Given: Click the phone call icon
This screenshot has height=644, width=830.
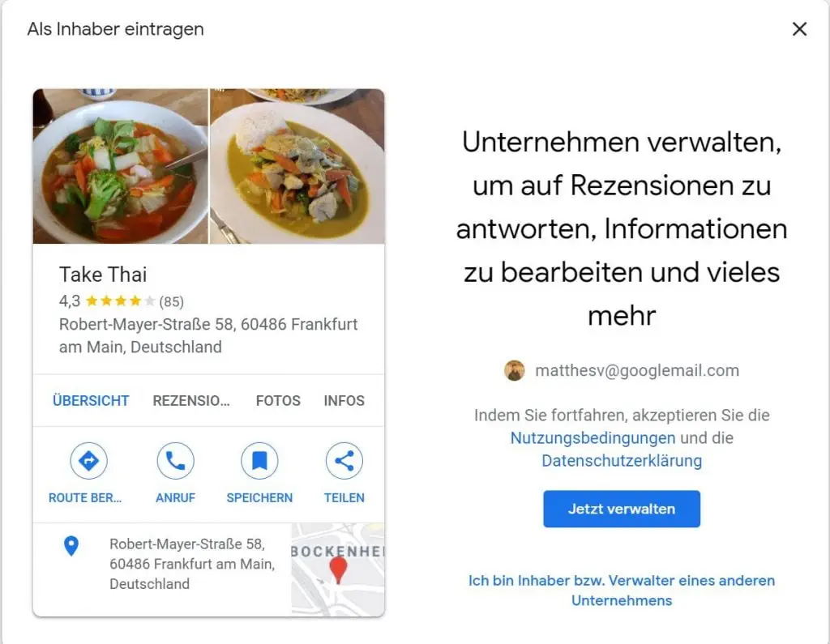Looking at the screenshot, I should pyautogui.click(x=175, y=461).
